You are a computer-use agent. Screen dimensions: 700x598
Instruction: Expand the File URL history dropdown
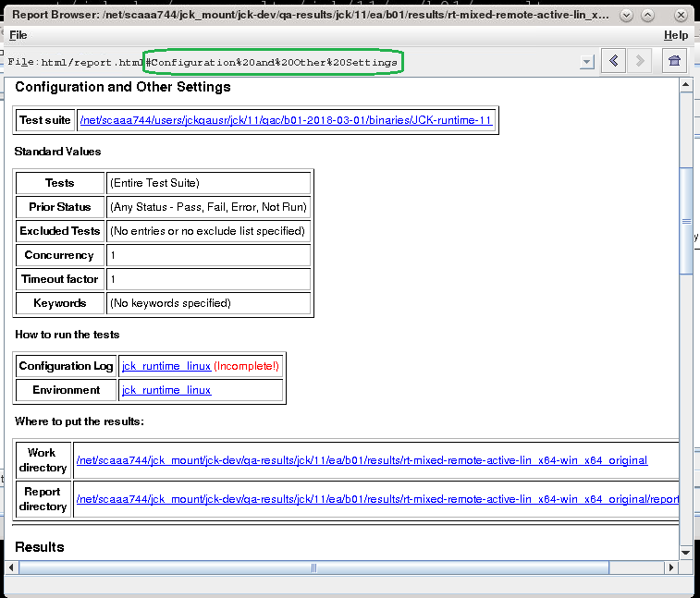pos(586,62)
